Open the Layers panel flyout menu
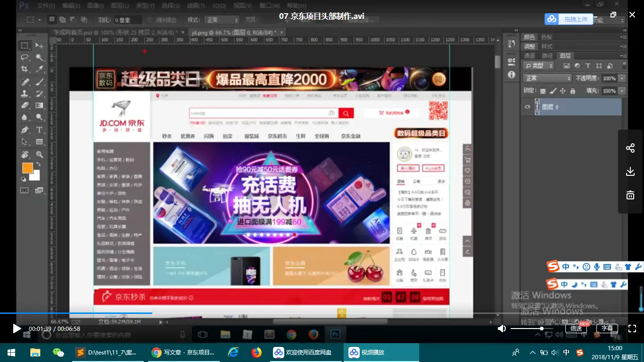This screenshot has height=362, width=644. (x=624, y=56)
